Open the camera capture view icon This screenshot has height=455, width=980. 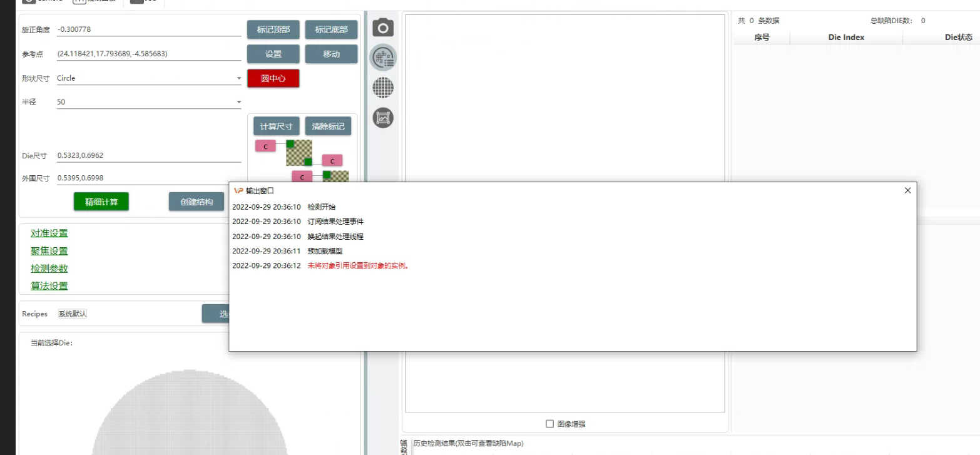tap(383, 28)
